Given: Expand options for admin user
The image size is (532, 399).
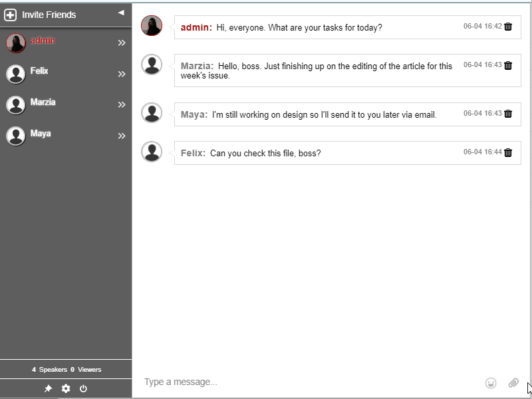Looking at the screenshot, I should pos(122,43).
